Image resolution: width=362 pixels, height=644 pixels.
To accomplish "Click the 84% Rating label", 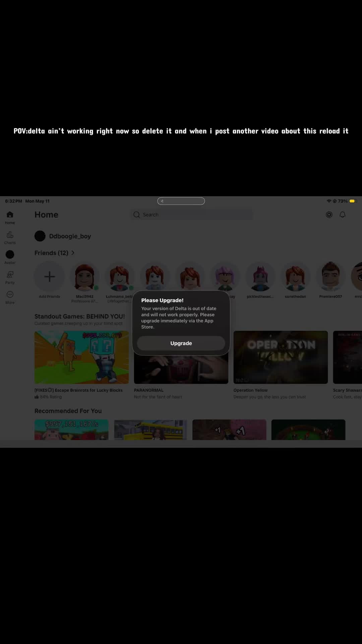I will 48,397.
